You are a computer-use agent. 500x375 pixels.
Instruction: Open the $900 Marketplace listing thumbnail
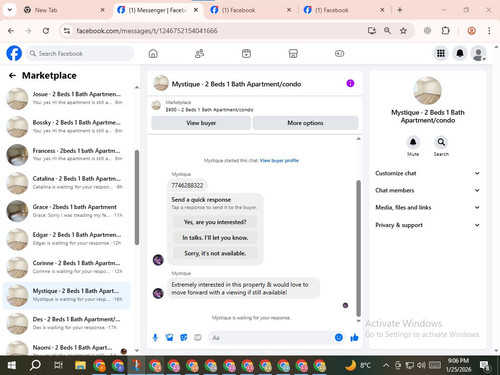click(156, 105)
